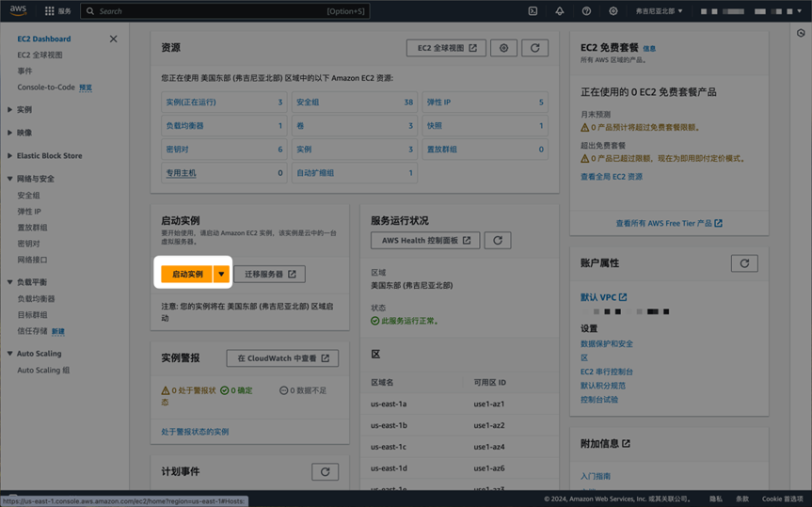Click 查看全局 EC2 资源 link
812x507 pixels.
[611, 177]
